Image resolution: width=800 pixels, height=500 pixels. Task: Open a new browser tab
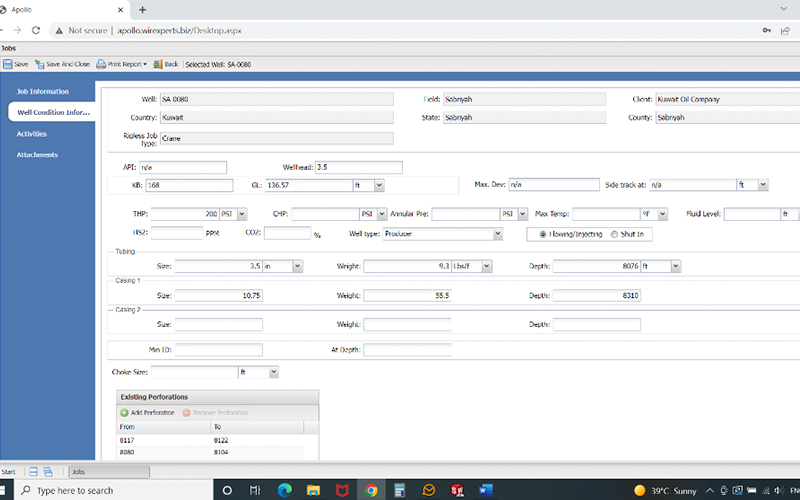pyautogui.click(x=142, y=10)
